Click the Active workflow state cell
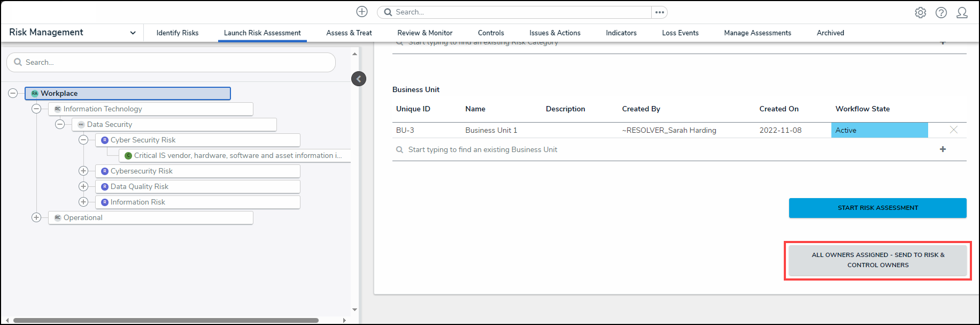The width and height of the screenshot is (980, 325). point(879,130)
